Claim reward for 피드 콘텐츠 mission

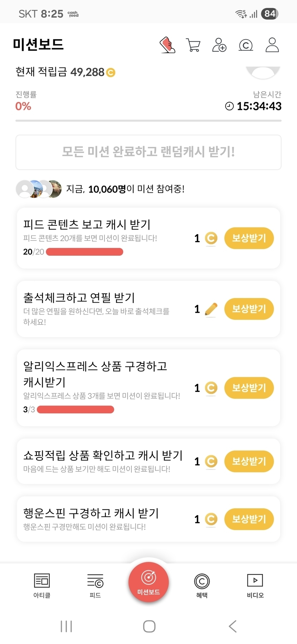pyautogui.click(x=249, y=238)
